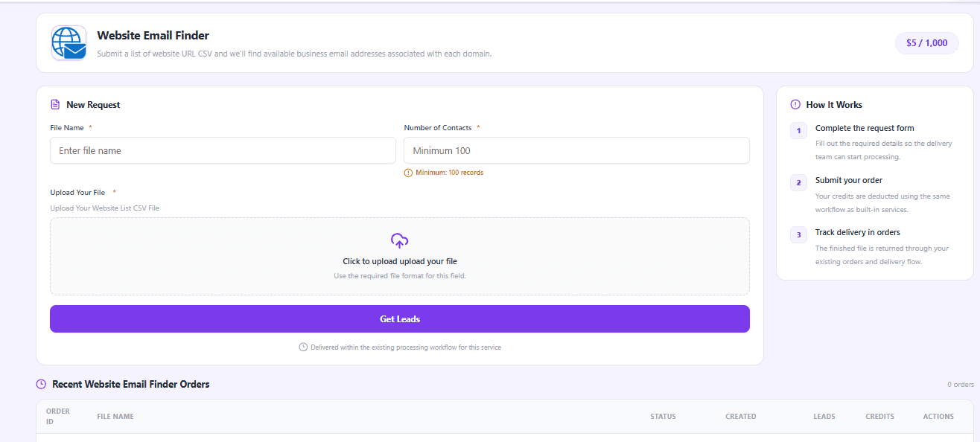The image size is (980, 442).
Task: Click 'Upload Your Website List CSV File' text
Action: click(105, 208)
